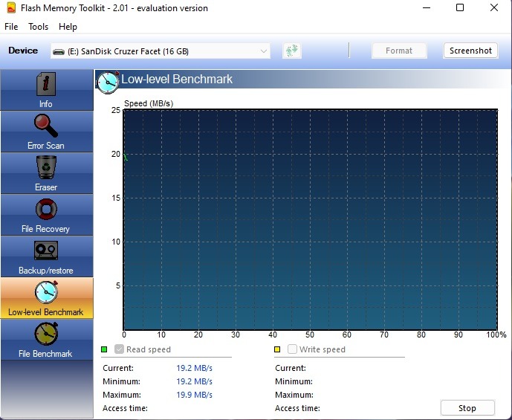Image resolution: width=512 pixels, height=420 pixels.
Task: Open File Recovery lifebuoy icon
Action: click(x=46, y=209)
